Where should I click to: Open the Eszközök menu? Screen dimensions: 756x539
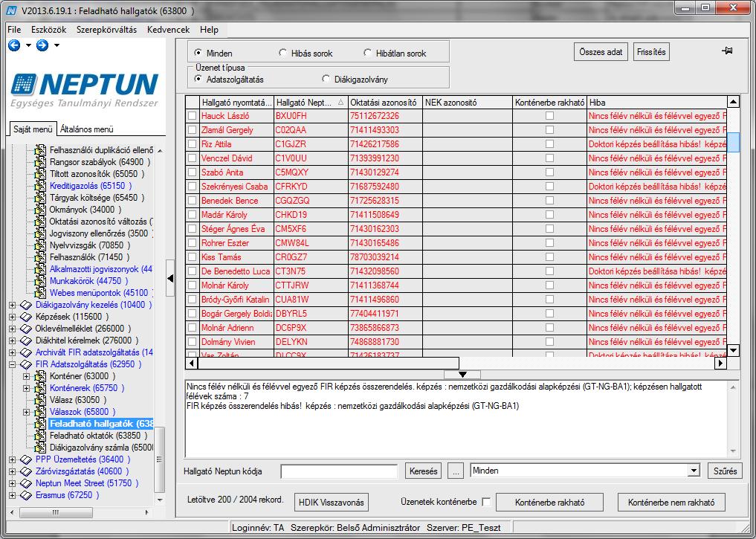49,30
